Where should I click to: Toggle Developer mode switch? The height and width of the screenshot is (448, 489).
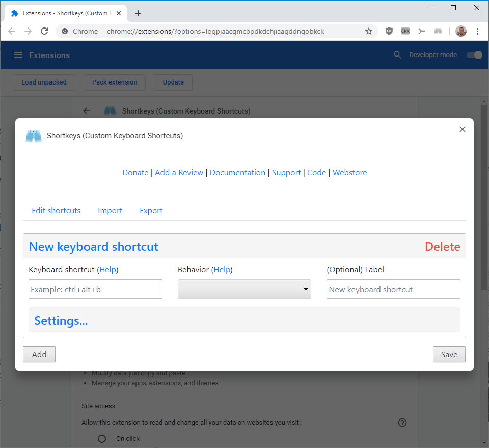click(474, 55)
